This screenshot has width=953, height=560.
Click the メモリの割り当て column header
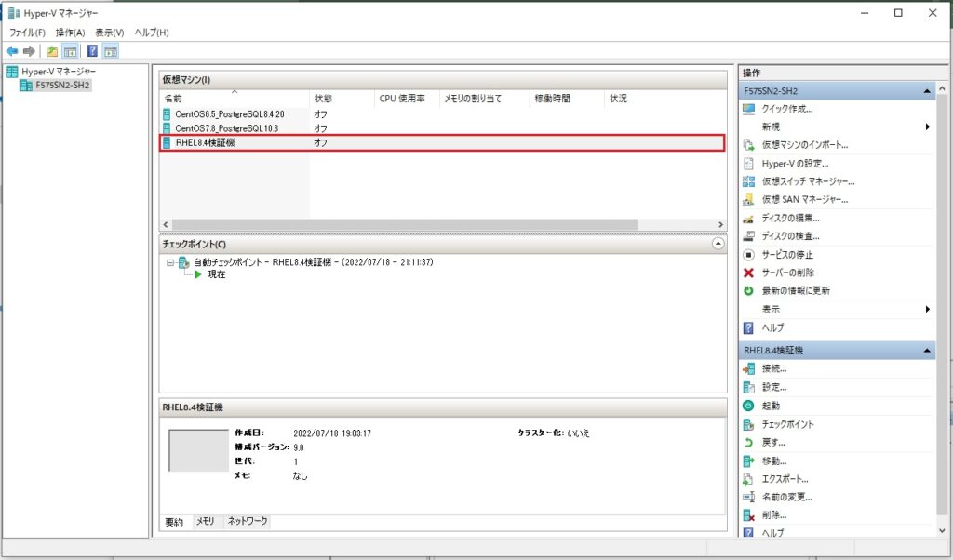click(484, 99)
